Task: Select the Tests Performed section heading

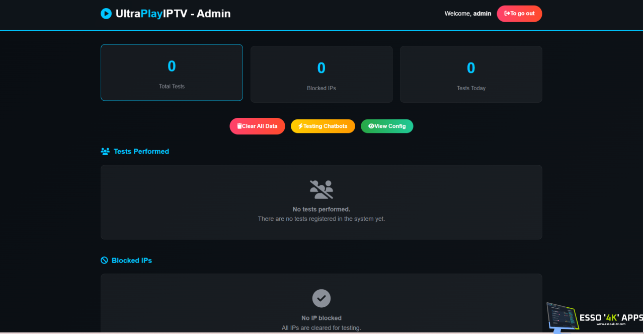Action: (x=141, y=151)
